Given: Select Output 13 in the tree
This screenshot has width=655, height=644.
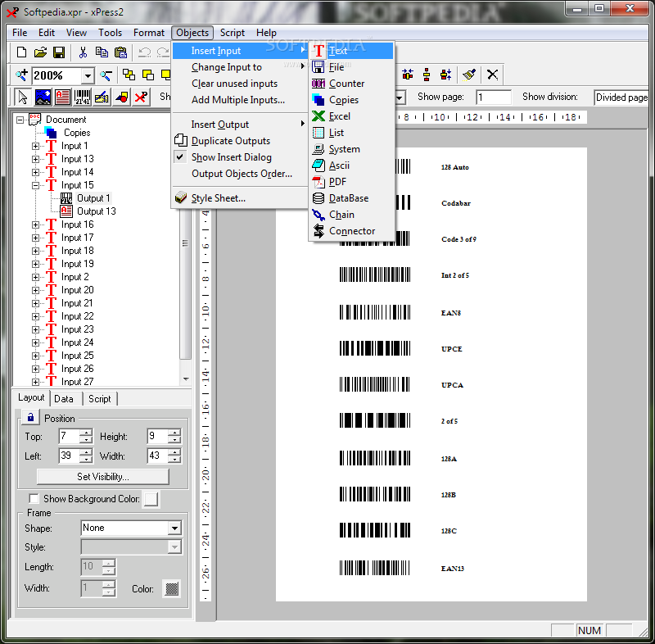Looking at the screenshot, I should 96,211.
